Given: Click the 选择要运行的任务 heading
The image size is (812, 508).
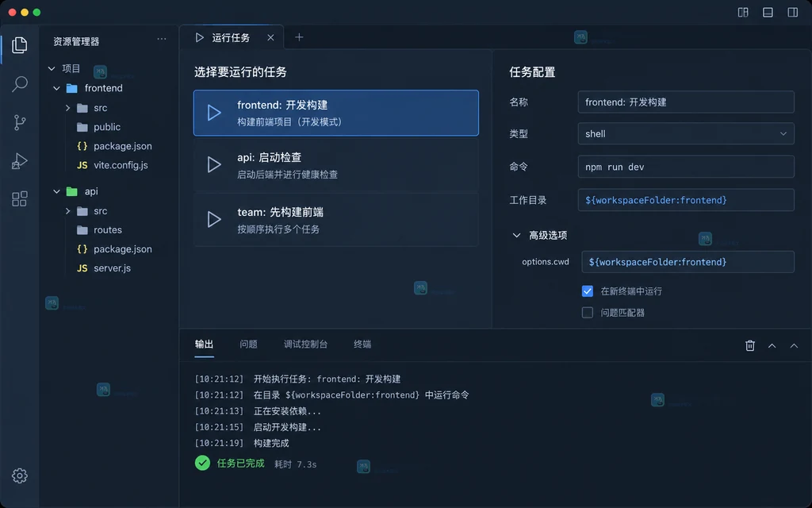Looking at the screenshot, I should (241, 72).
